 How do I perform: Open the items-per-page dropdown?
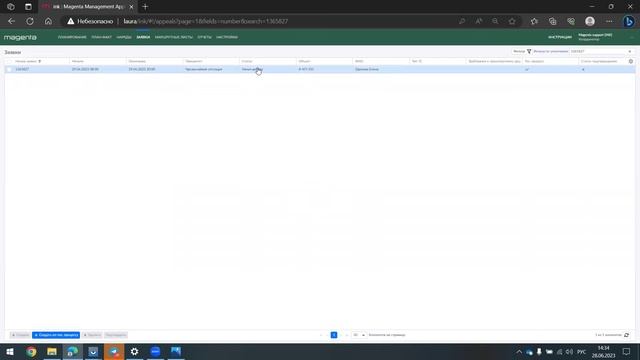pyautogui.click(x=359, y=335)
